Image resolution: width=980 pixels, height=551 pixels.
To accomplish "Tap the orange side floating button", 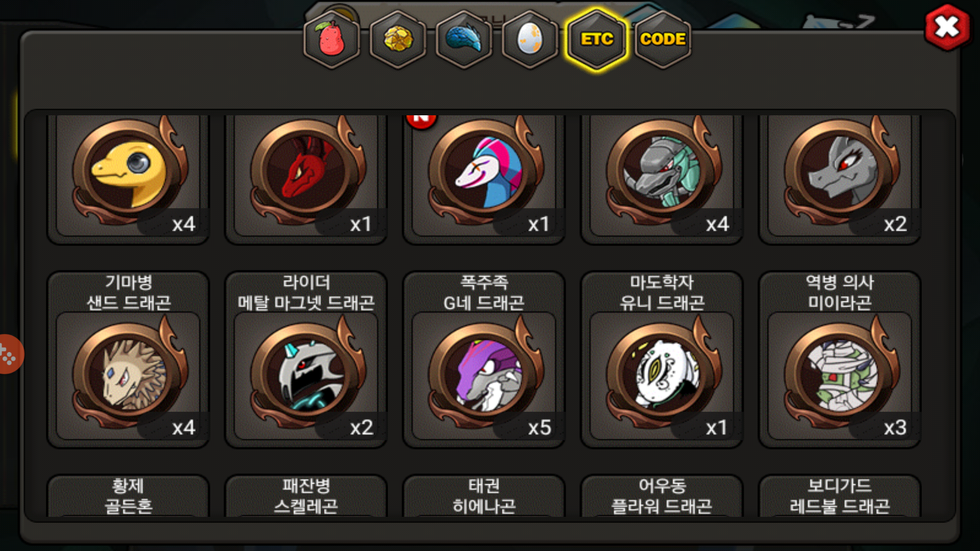I will click(x=10, y=354).
